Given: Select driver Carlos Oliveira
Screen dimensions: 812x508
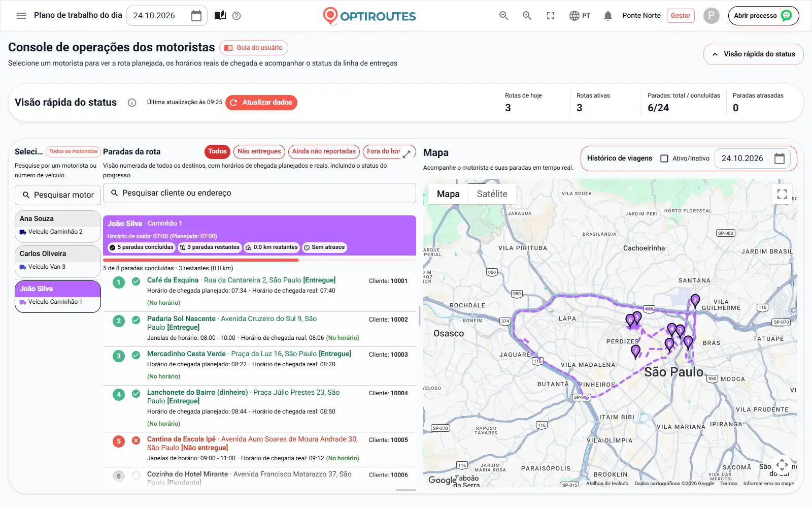Looking at the screenshot, I should (x=58, y=261).
